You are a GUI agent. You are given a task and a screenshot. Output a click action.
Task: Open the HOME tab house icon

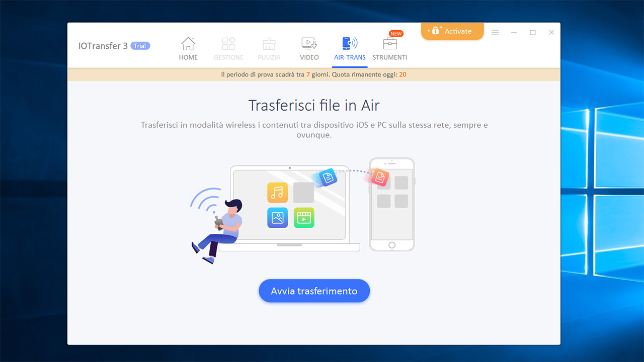[188, 44]
